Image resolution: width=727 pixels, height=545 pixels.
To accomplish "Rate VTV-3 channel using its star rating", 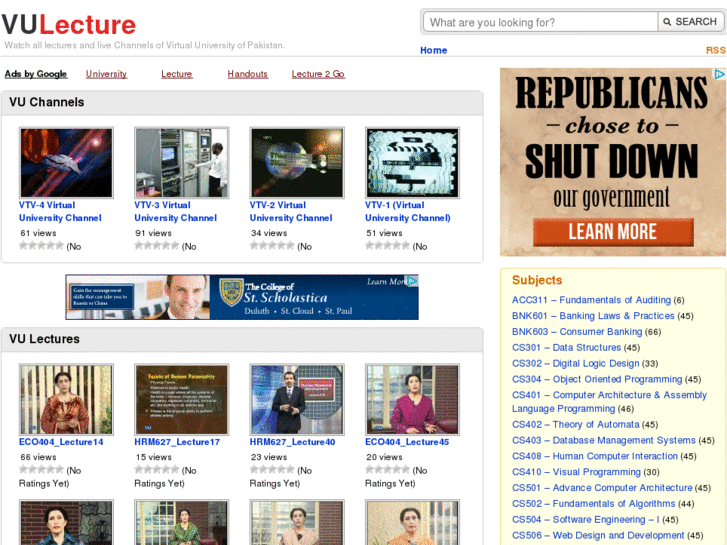I will pyautogui.click(x=157, y=245).
